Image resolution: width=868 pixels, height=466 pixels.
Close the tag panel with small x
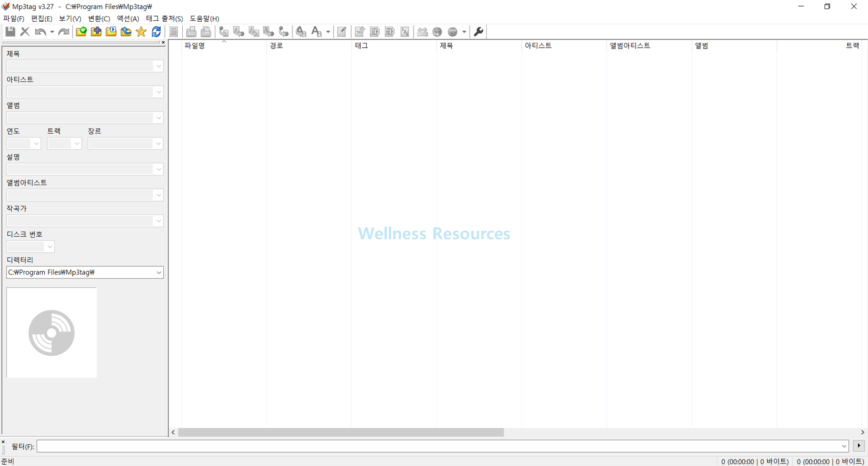click(x=163, y=42)
